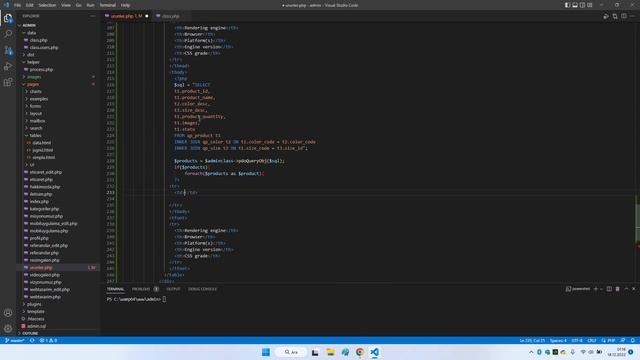
Task: Open the Manage gear icon
Action: 8,329
